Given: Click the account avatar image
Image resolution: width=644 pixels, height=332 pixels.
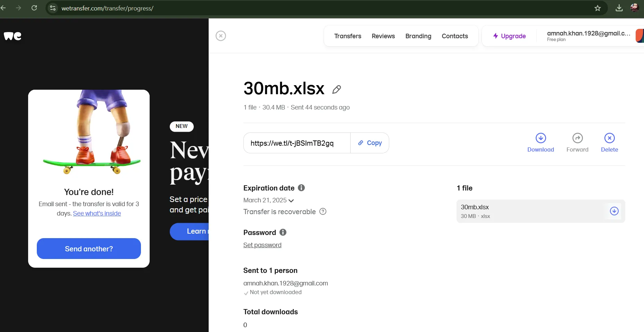Looking at the screenshot, I should [639, 36].
